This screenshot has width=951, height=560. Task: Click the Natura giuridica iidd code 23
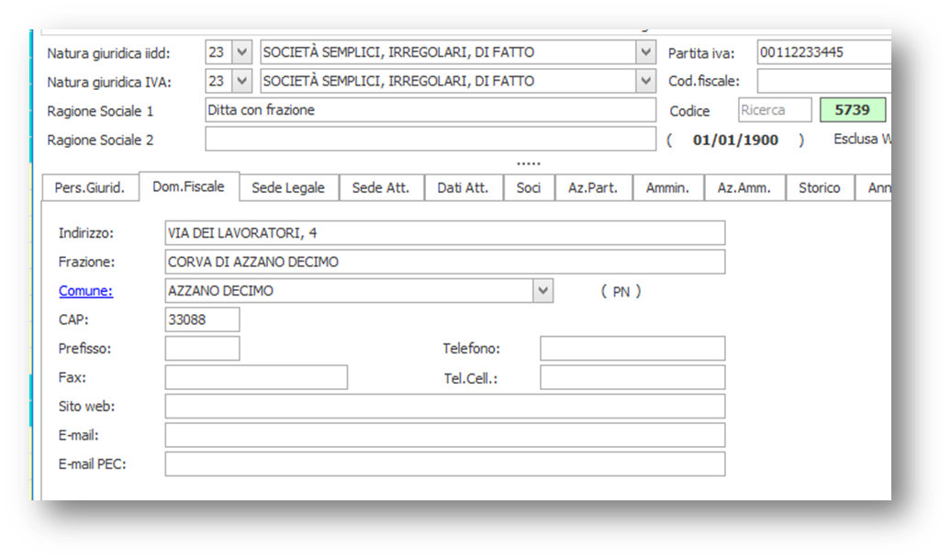point(218,52)
